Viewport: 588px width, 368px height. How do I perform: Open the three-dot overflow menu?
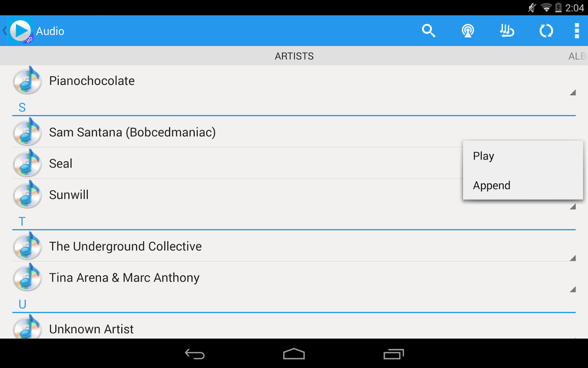pyautogui.click(x=577, y=31)
